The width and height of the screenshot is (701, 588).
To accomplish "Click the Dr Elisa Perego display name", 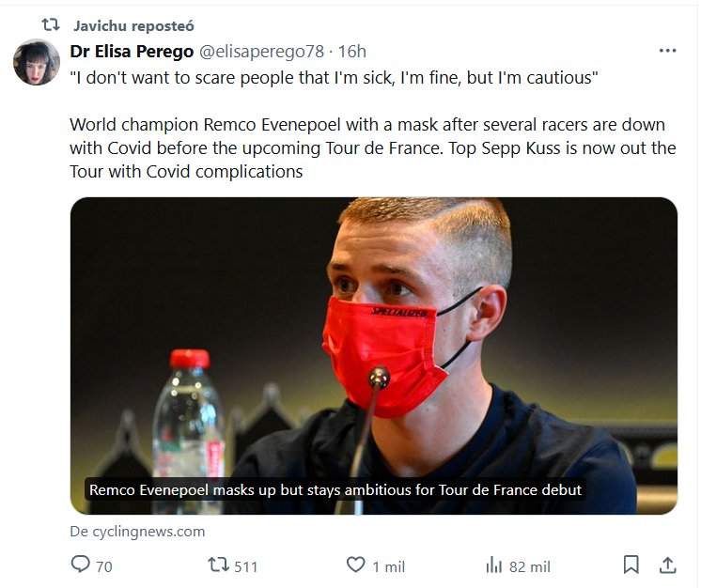I will pyautogui.click(x=132, y=51).
